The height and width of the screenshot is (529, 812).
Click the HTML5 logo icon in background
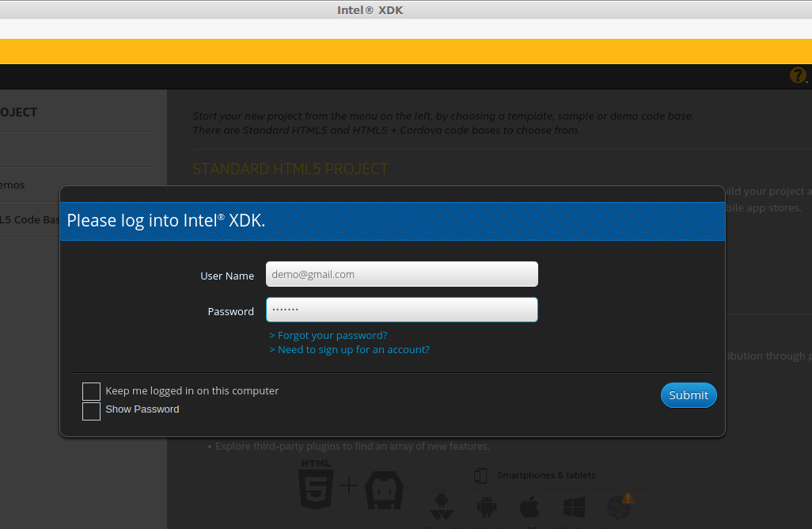pyautogui.click(x=316, y=484)
